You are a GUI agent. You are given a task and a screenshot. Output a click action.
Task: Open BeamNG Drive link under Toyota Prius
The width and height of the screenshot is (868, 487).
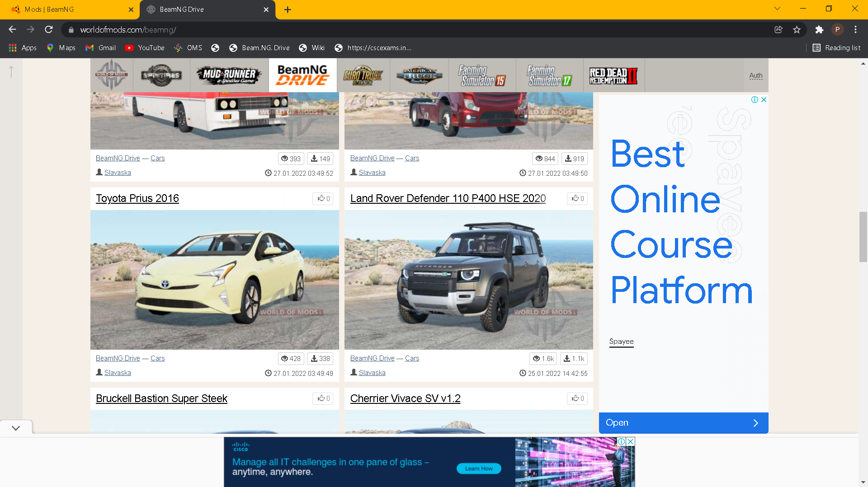click(118, 358)
